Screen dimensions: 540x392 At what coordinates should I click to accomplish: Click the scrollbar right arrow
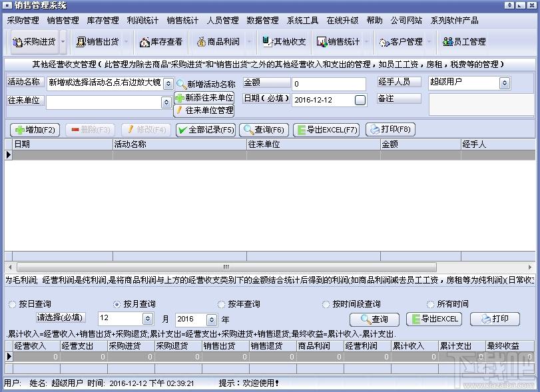[x=529, y=267]
